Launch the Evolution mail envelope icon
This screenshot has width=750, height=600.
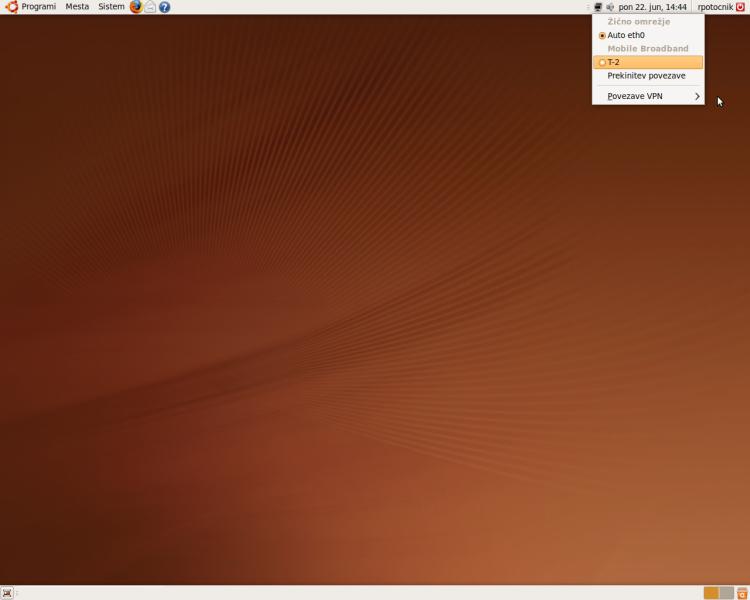150,7
